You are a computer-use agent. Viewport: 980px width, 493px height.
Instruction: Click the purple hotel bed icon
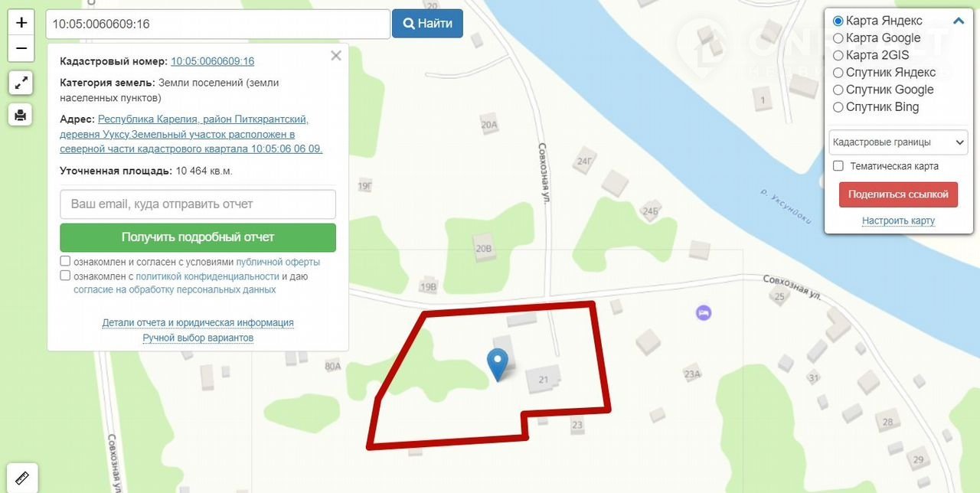click(704, 312)
